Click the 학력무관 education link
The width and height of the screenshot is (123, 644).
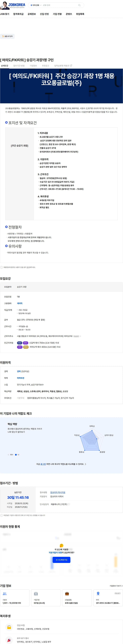[20, 378]
